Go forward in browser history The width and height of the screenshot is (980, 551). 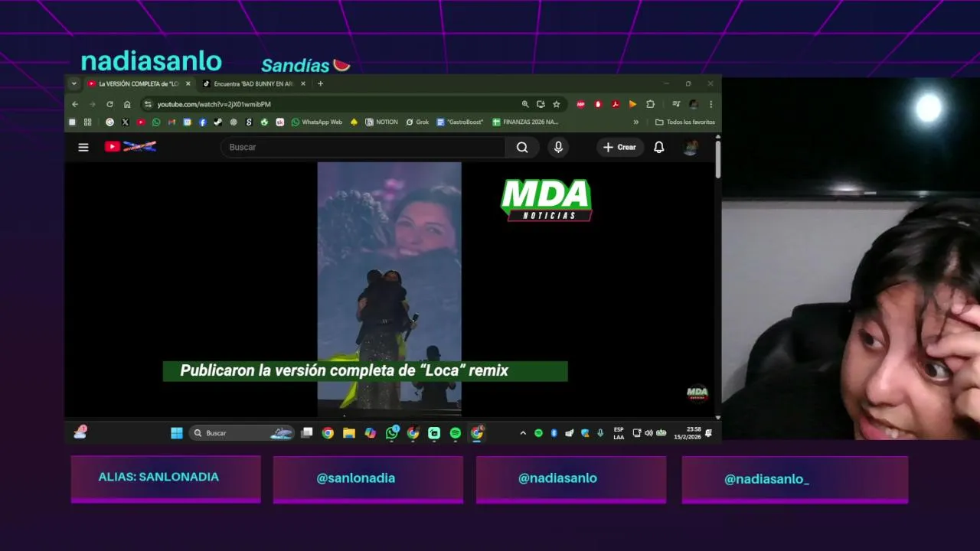pyautogui.click(x=92, y=104)
